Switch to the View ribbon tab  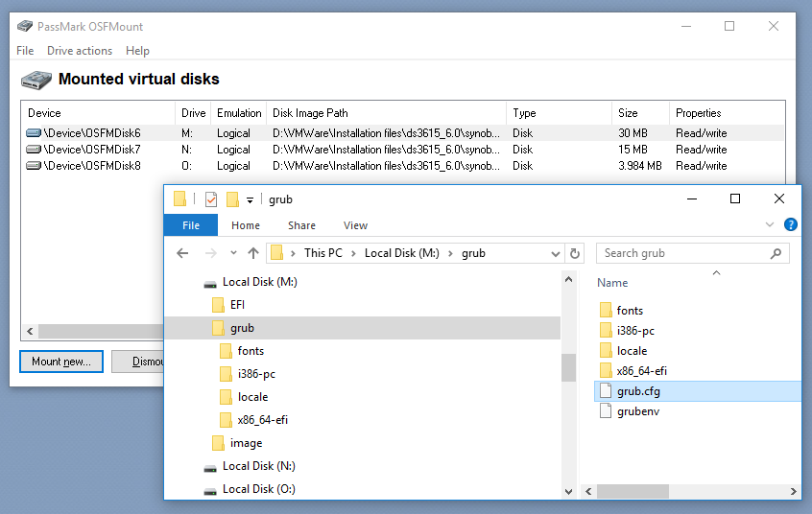(355, 225)
